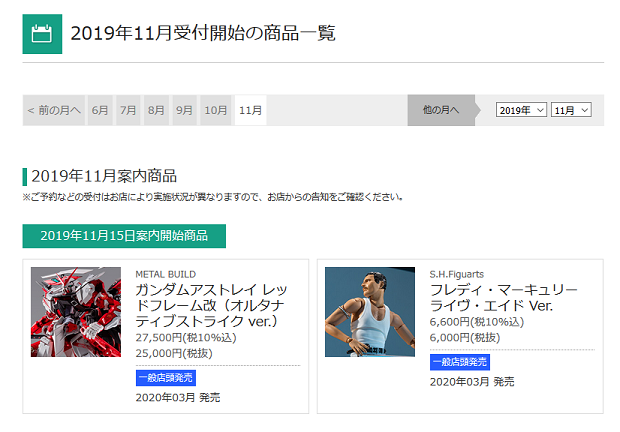Switch to the 8月 tab

click(x=156, y=110)
